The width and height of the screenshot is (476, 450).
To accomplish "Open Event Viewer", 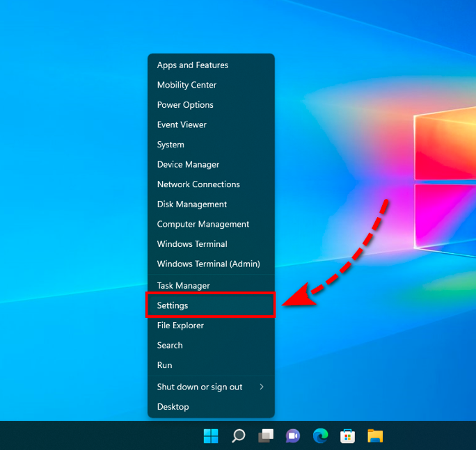I will [211, 124].
